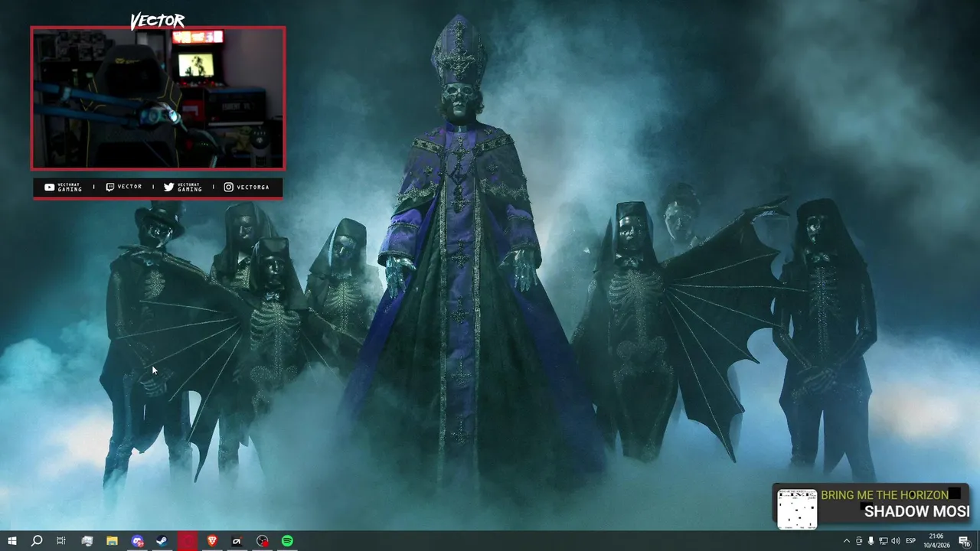Open the icon between Task View and File Explorer
This screenshot has height=551, width=980.
click(87, 541)
